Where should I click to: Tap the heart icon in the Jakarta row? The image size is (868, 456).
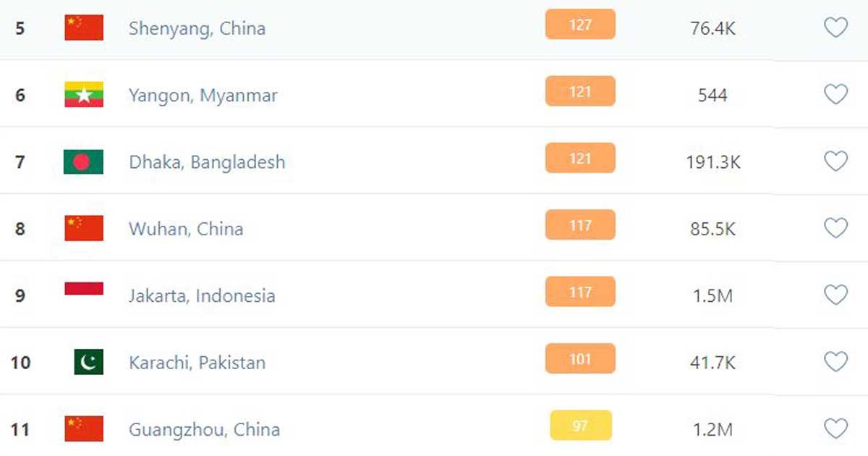point(835,295)
